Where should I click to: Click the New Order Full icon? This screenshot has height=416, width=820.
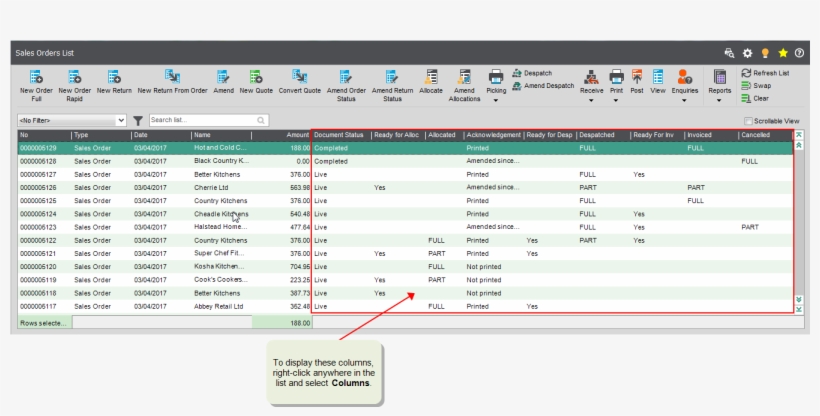[x=36, y=77]
